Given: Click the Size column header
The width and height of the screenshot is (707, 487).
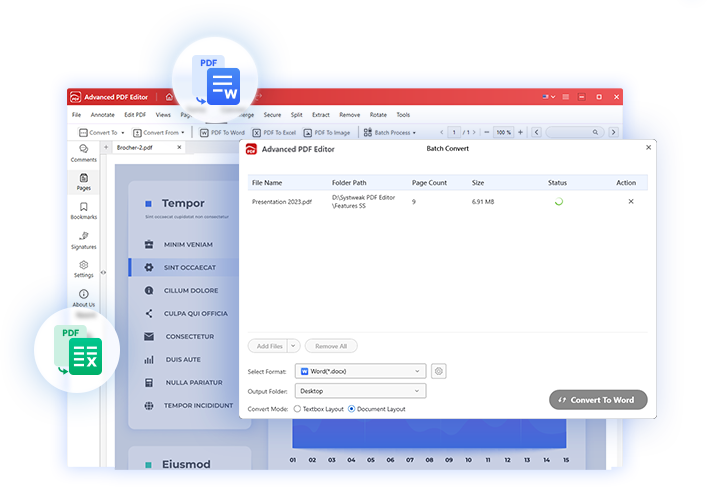Looking at the screenshot, I should coord(478,183).
